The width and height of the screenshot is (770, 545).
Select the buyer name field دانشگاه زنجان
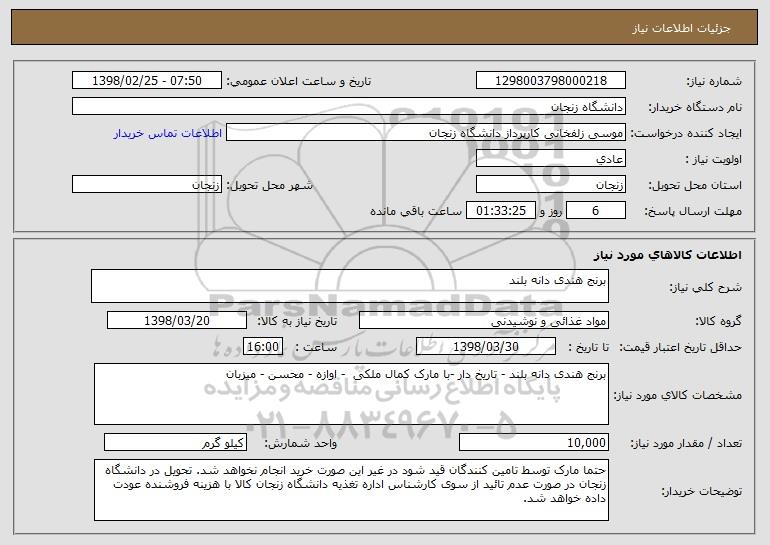(x=349, y=107)
